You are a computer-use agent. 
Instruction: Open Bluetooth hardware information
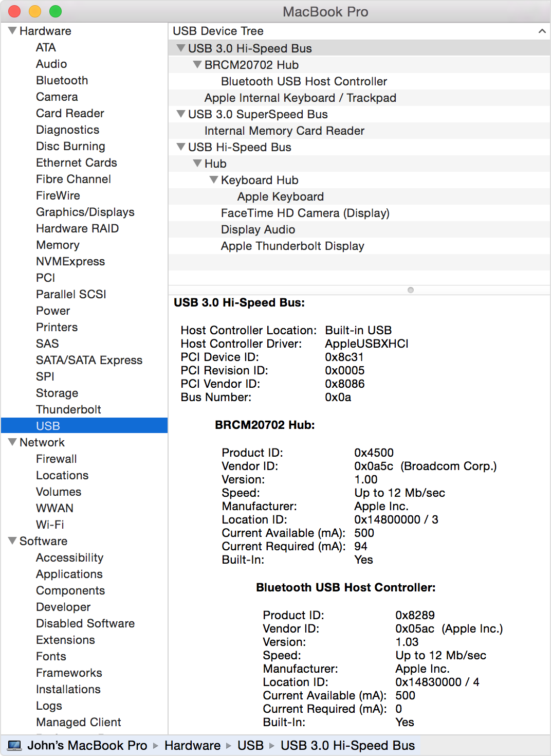62,81
